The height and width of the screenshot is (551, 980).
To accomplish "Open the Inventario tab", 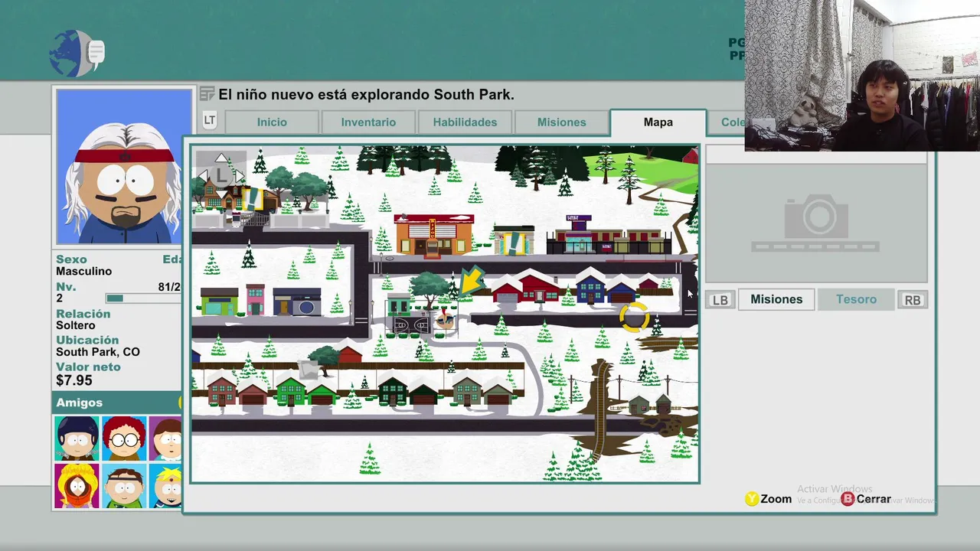I will coord(368,122).
